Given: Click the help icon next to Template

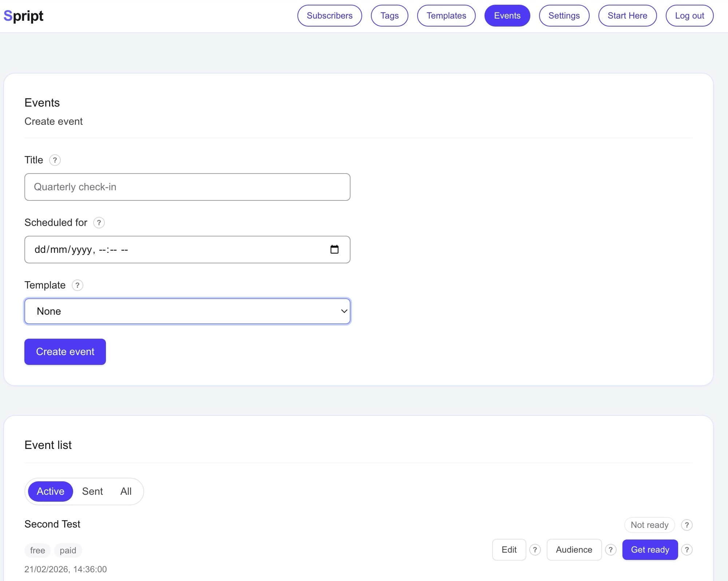Looking at the screenshot, I should pyautogui.click(x=77, y=286).
